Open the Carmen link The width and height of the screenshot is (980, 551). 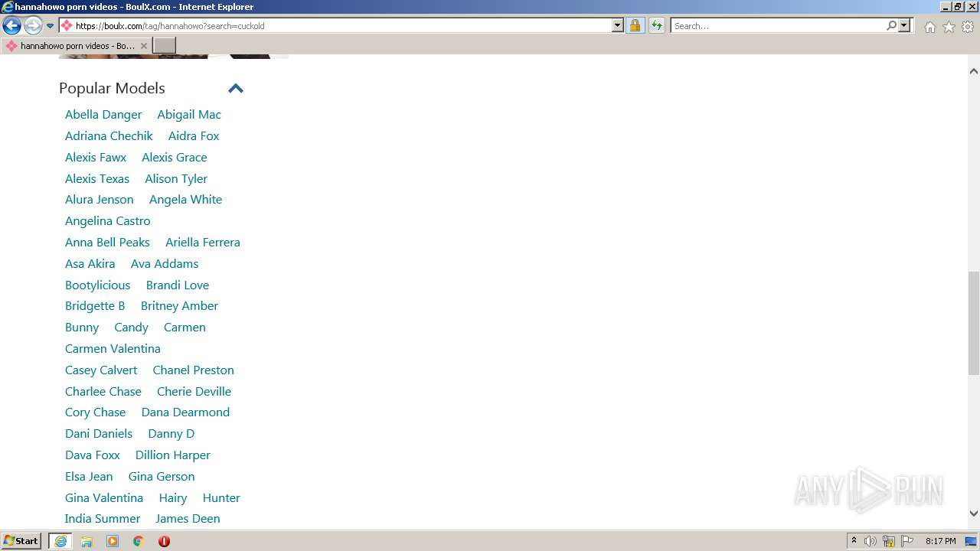pos(185,327)
